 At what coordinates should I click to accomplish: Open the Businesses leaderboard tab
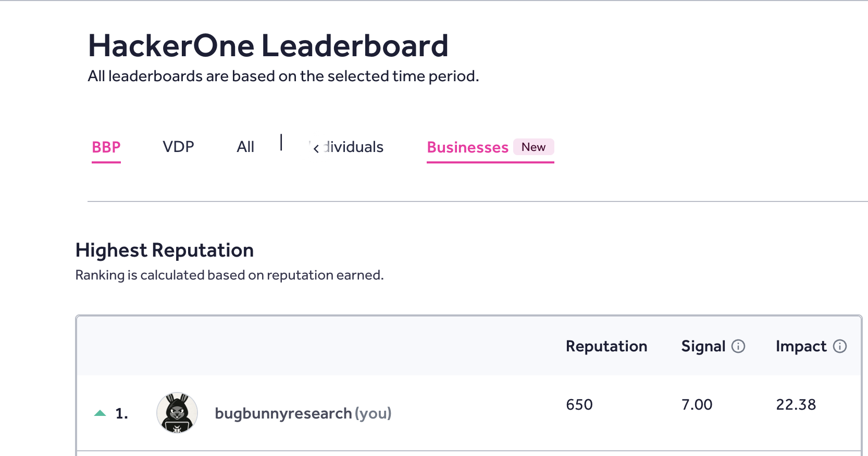[467, 147]
